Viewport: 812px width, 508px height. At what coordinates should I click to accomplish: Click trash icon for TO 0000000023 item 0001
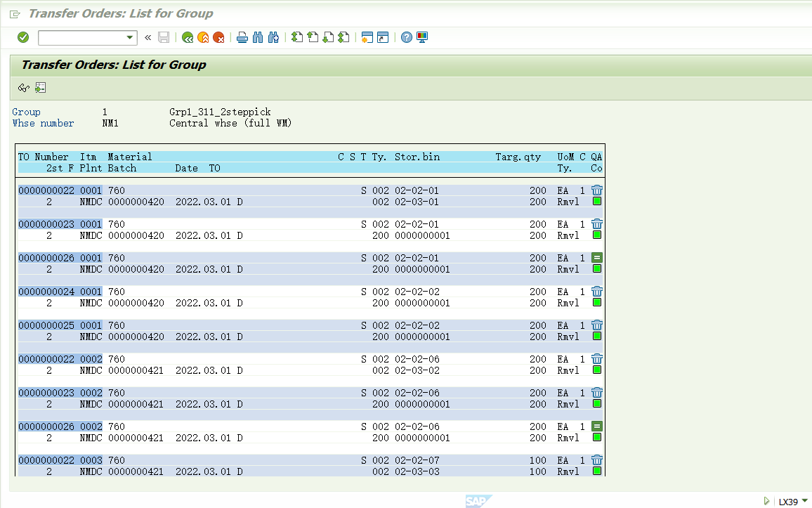pos(596,223)
